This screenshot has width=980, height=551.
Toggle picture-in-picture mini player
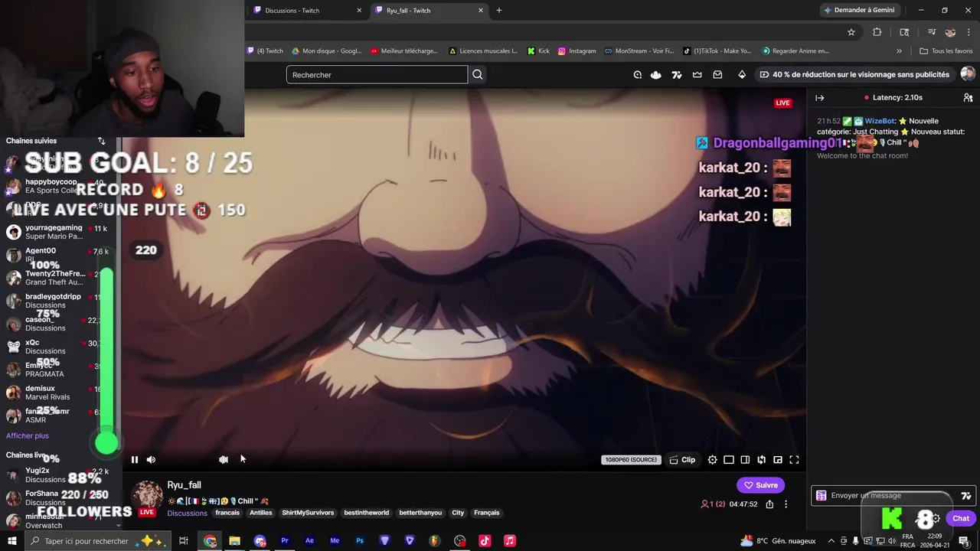tap(778, 460)
